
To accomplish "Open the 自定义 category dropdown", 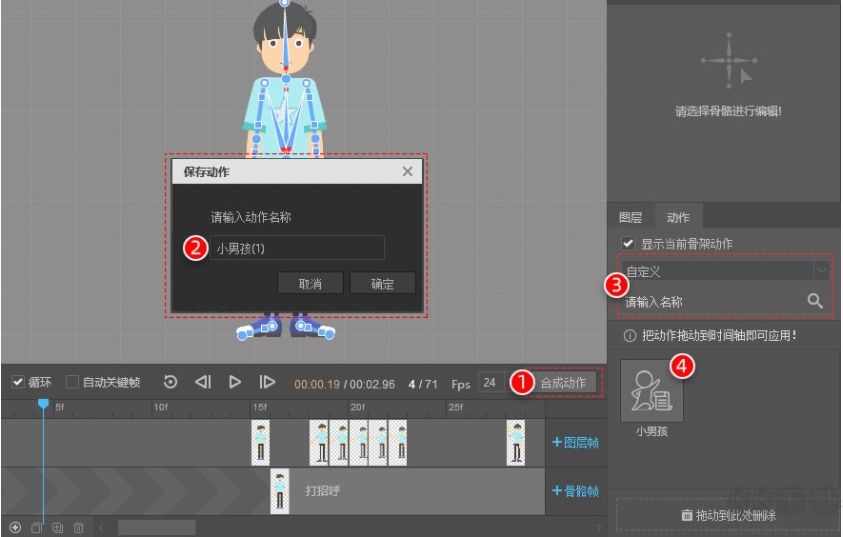I will [x=725, y=271].
